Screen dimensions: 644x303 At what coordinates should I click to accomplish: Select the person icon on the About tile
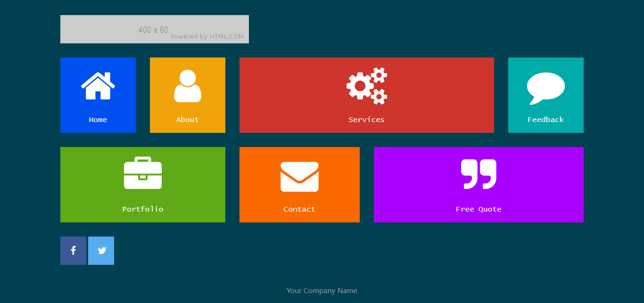pyautogui.click(x=187, y=86)
